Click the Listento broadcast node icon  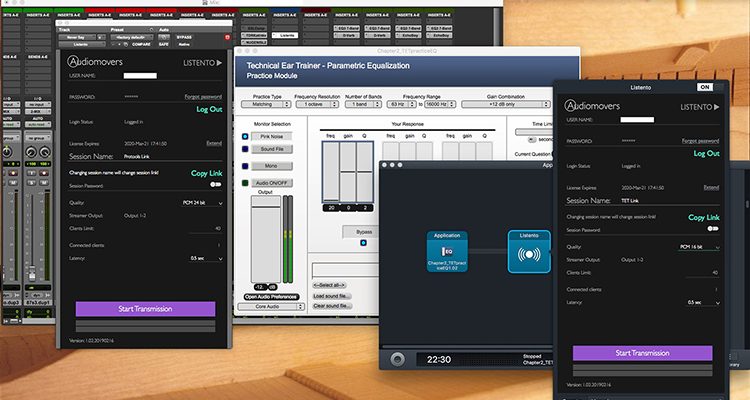[x=528, y=252]
